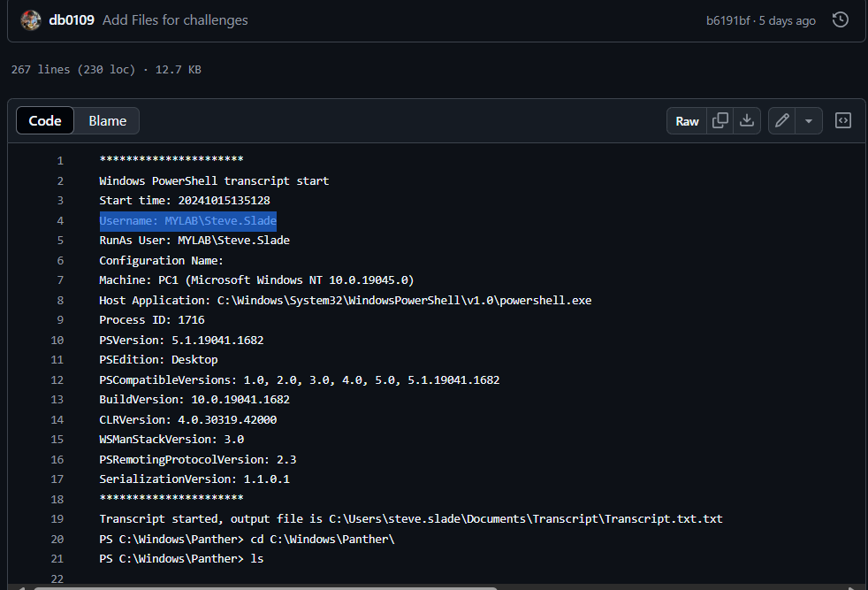Open the symbols panel icon

point(842,120)
